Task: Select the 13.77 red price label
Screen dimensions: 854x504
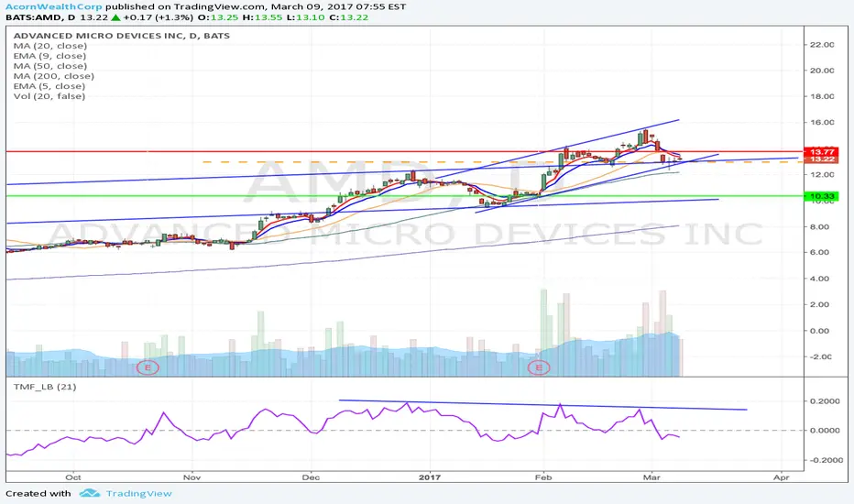Action: [821, 151]
